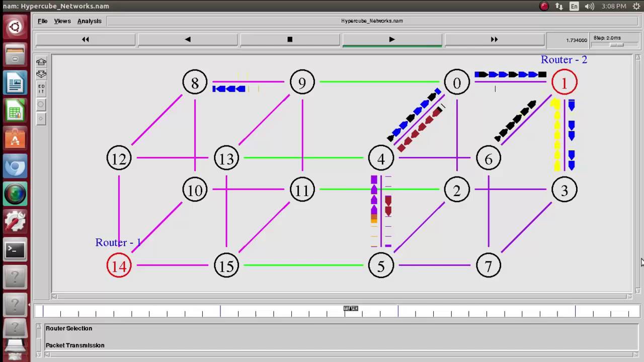Adjust the Step 2.0ms slider

point(616,45)
